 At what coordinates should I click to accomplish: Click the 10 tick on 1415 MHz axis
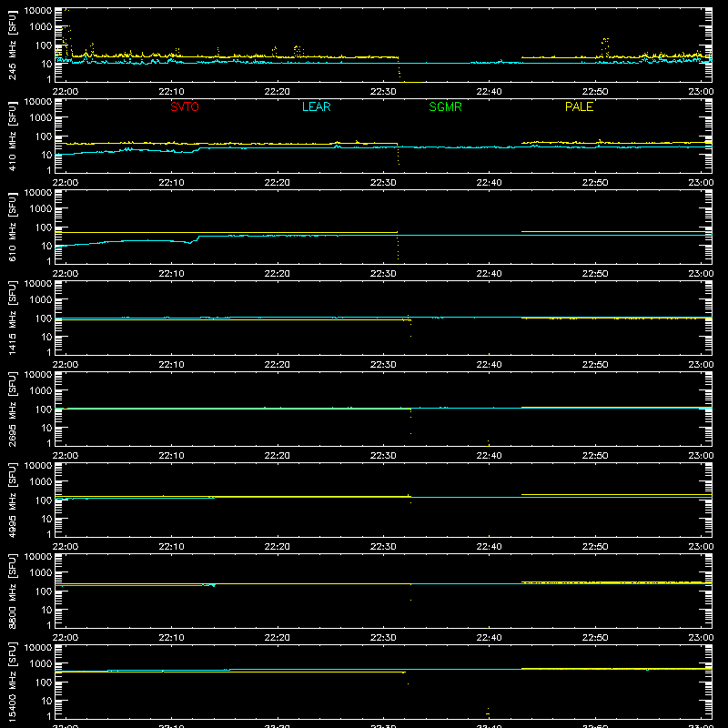click(46, 337)
